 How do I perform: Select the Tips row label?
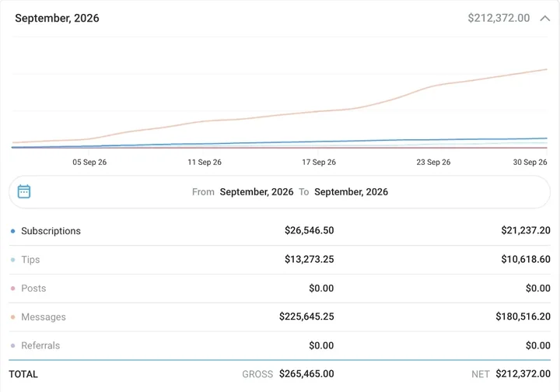pyautogui.click(x=30, y=260)
